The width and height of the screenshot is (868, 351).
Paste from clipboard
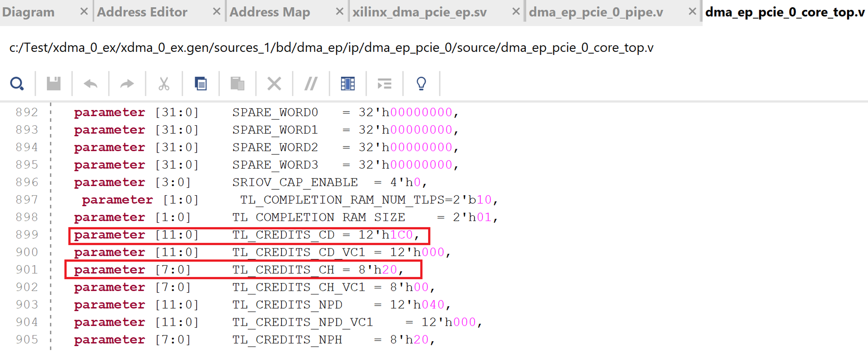(x=238, y=83)
